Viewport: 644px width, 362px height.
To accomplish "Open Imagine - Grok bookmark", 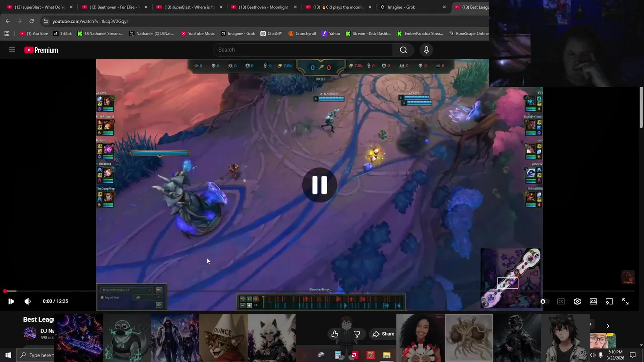I will [238, 34].
